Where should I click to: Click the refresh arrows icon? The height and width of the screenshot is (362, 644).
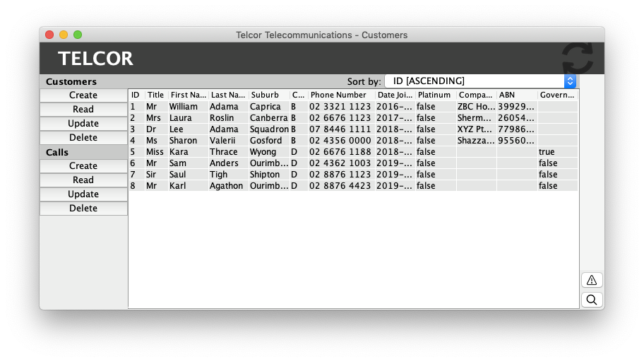coord(578,58)
